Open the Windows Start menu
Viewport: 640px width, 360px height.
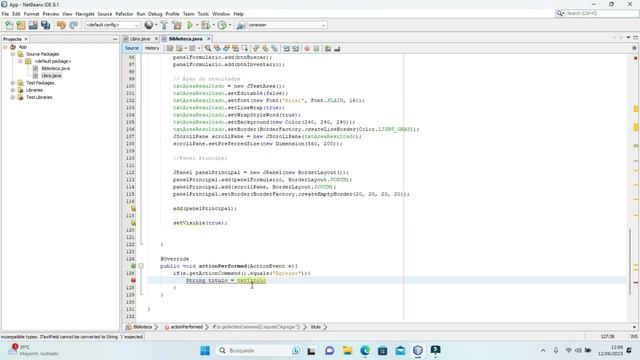(205, 351)
